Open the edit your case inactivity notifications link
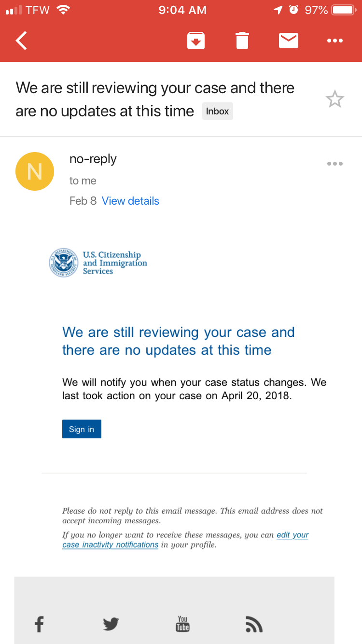Screen dimensions: 362x644 185,540
